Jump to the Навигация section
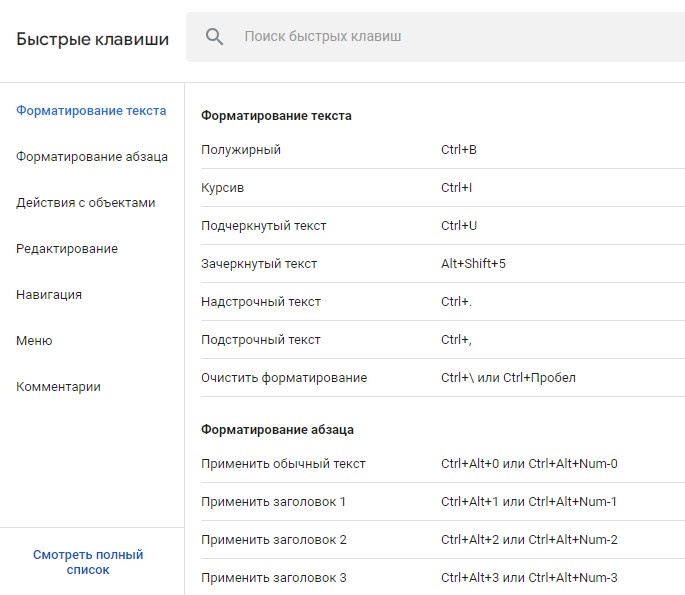Screen dimensions: 685x595 coord(49,295)
